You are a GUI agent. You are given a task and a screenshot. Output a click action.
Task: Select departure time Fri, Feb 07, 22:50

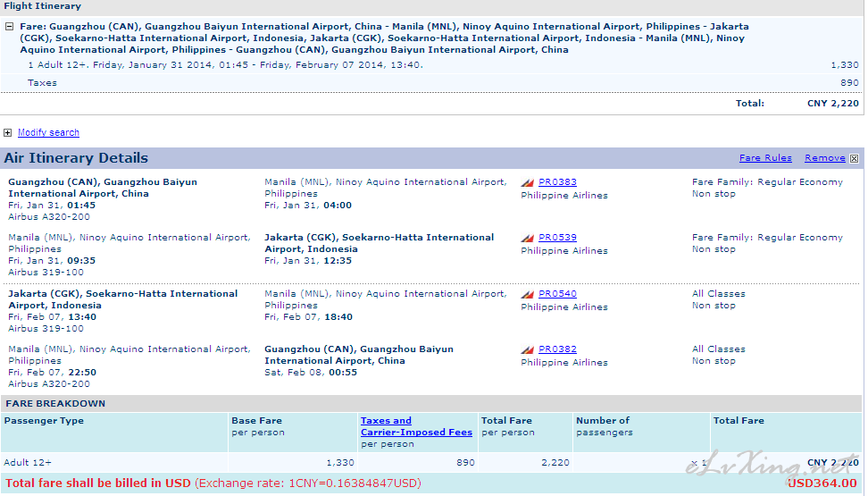(x=52, y=373)
